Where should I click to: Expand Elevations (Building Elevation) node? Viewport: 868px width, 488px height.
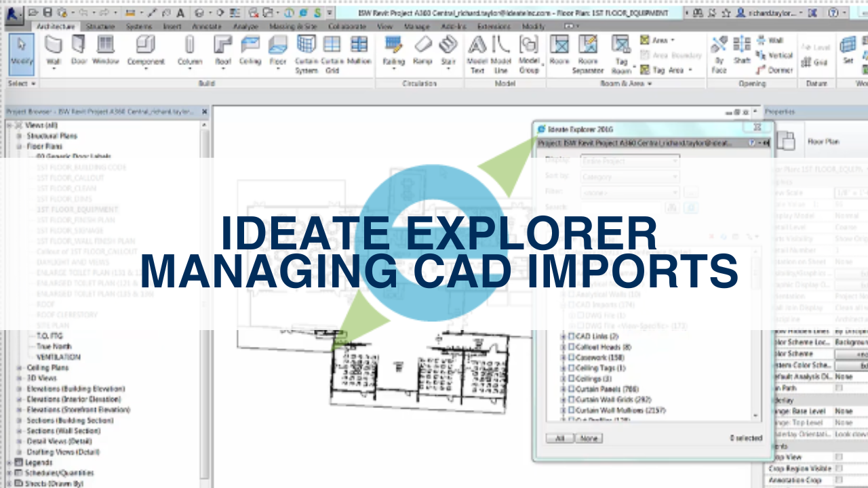pos(20,389)
